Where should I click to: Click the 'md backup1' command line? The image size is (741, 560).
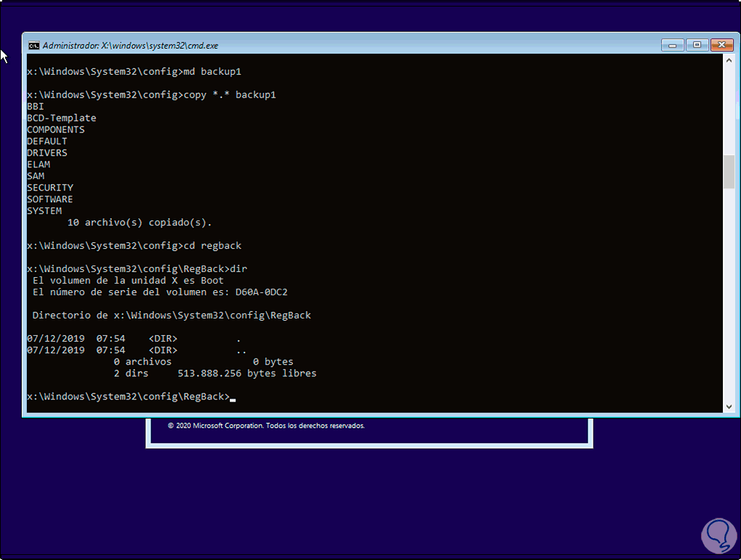135,72
